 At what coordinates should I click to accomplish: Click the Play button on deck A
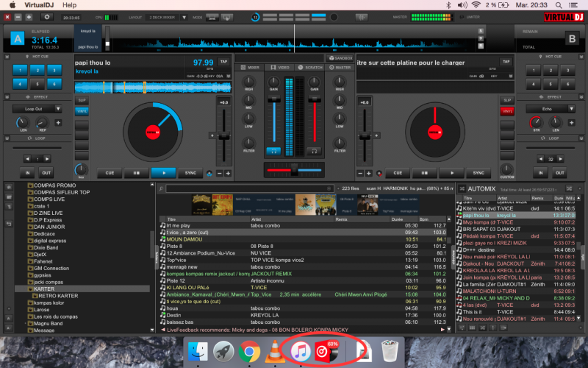pos(163,173)
